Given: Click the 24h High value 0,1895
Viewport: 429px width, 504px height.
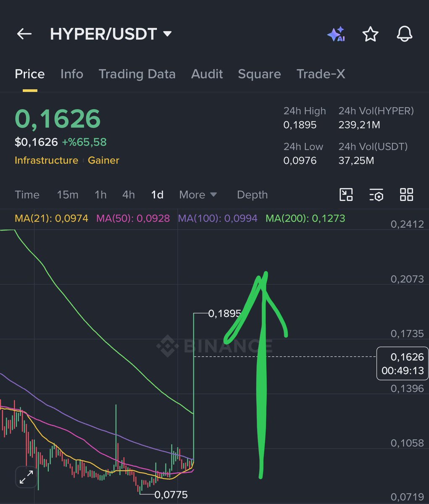Looking at the screenshot, I should pos(300,125).
